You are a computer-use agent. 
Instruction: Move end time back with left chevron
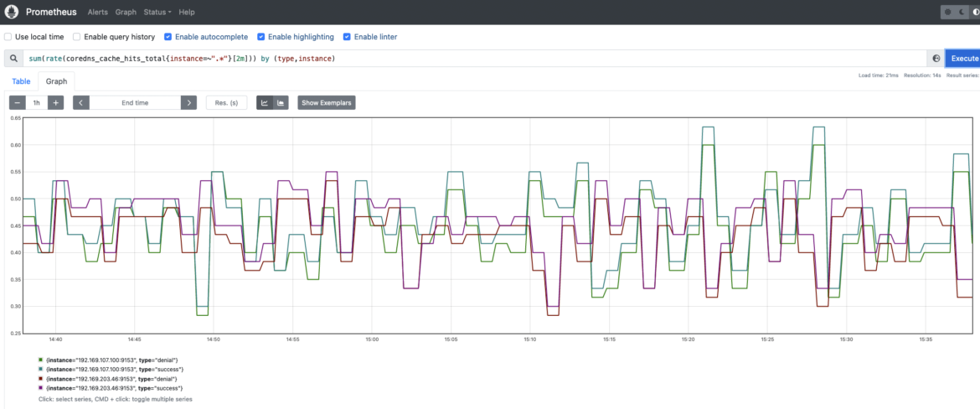[81, 102]
